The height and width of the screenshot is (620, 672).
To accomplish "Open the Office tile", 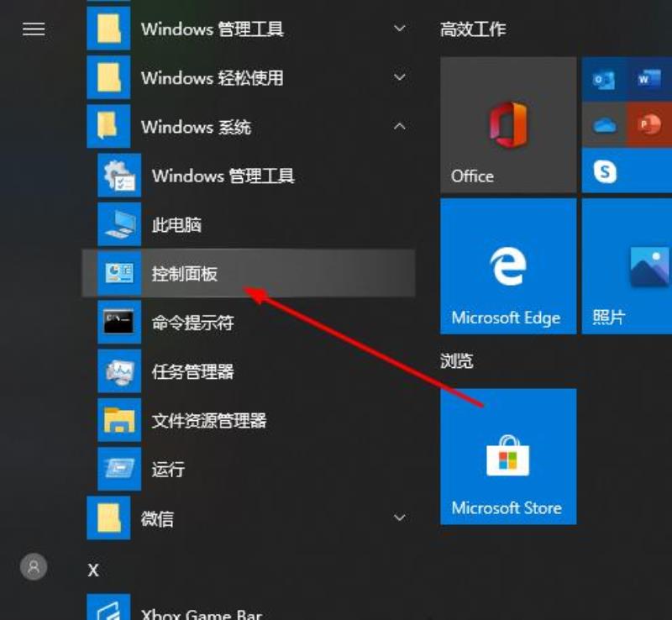I will click(x=508, y=125).
